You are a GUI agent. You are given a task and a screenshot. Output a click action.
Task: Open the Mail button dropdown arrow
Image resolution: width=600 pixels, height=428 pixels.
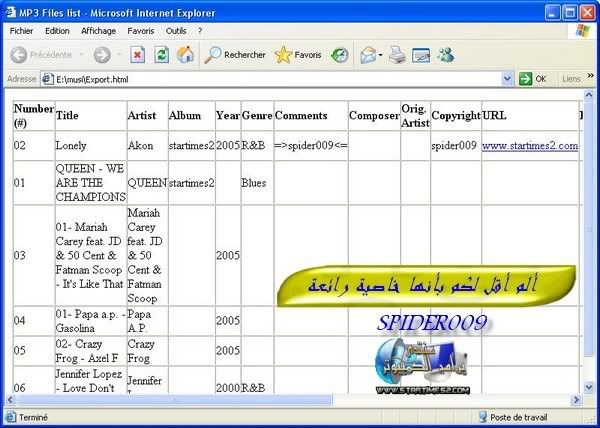pos(380,55)
